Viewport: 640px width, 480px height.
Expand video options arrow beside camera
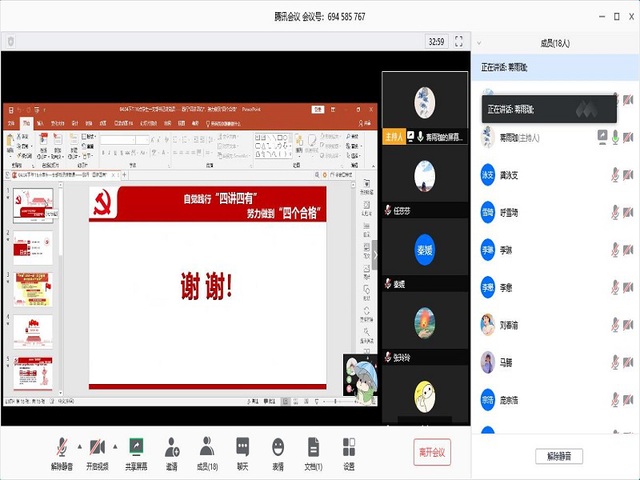(x=115, y=446)
